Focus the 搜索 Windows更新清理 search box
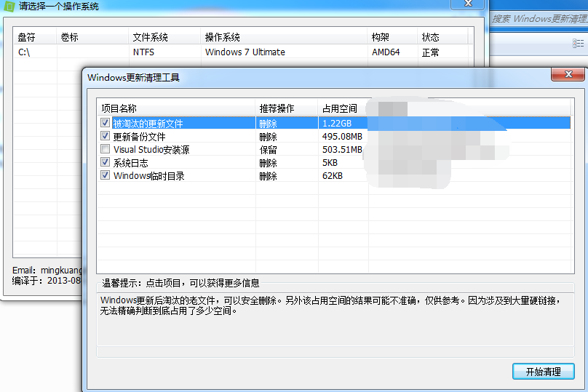588x392 pixels. coord(539,19)
